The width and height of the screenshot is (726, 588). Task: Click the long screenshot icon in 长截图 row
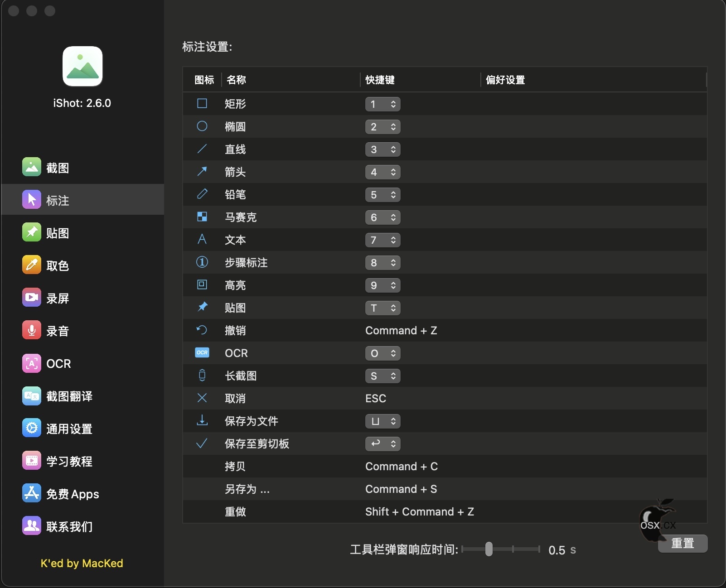(x=202, y=376)
